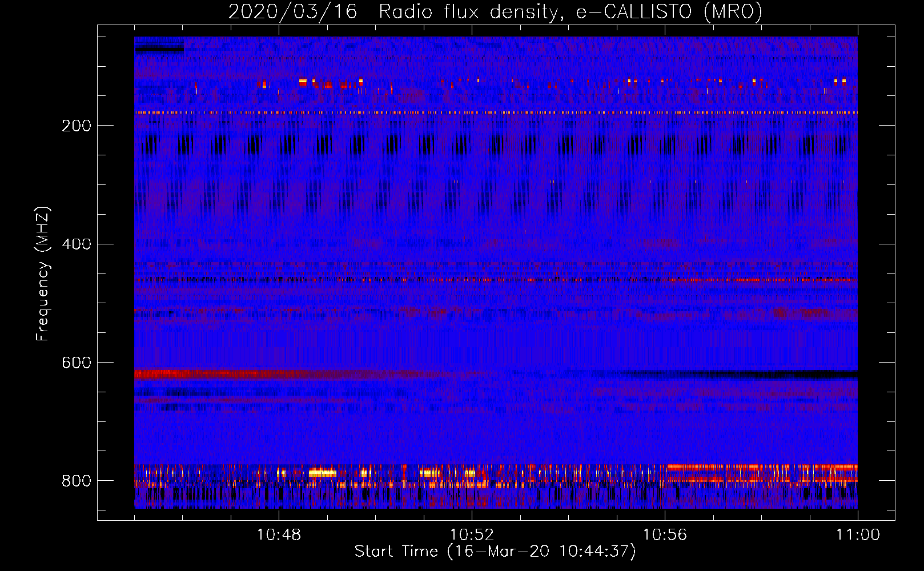
Task: Click the 'Start Time (16-Mar-20 10:44:37)' label
Action: [x=495, y=552]
